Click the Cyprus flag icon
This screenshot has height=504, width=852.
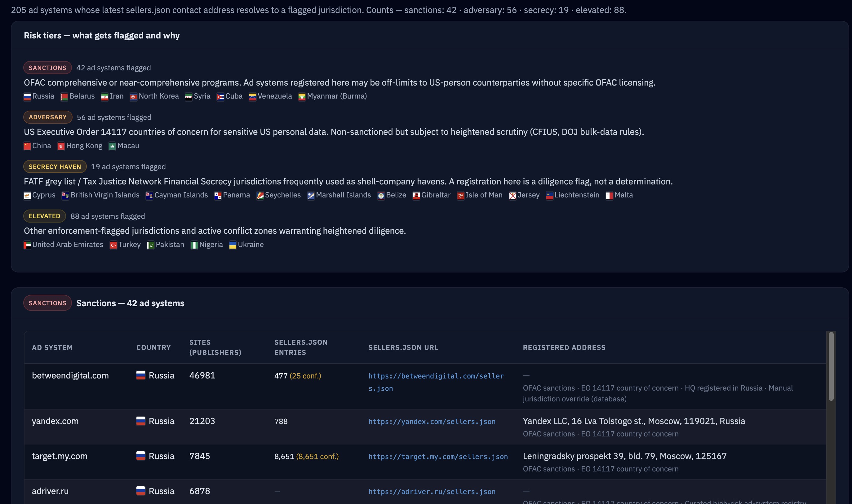[x=27, y=196]
